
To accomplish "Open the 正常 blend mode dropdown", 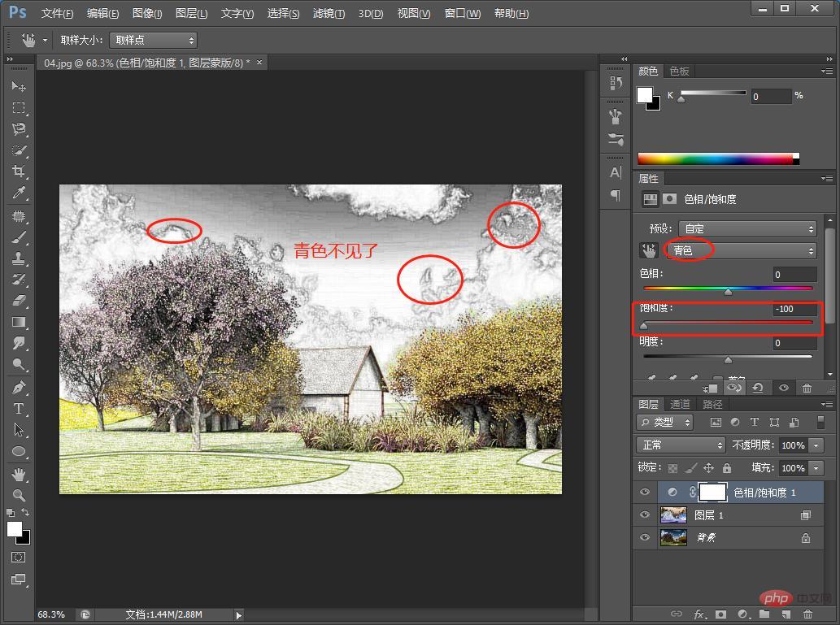I will click(681, 445).
